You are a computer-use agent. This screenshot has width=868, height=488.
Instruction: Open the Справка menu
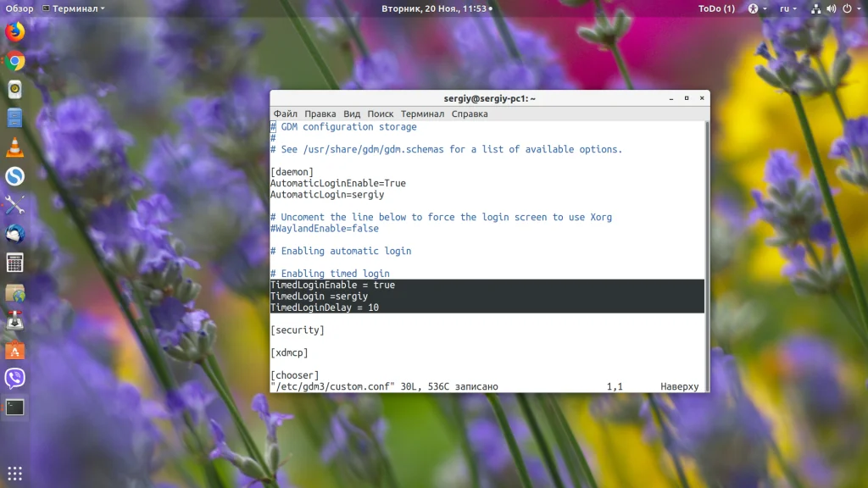(x=470, y=114)
